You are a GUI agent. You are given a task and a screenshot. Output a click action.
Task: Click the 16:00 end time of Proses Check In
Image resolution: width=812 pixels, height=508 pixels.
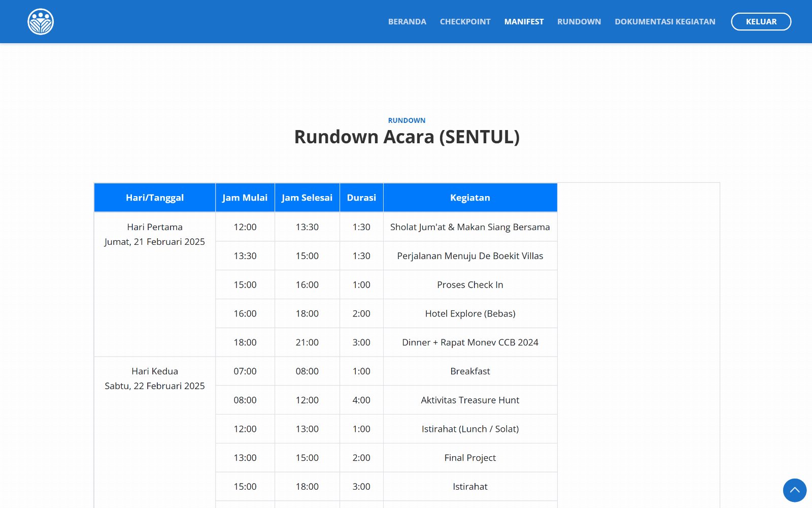(307, 285)
